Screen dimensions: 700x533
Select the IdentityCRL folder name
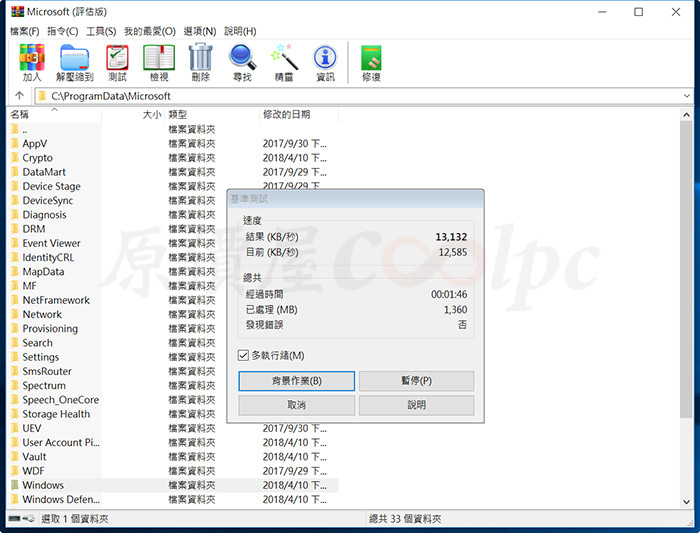coord(48,258)
